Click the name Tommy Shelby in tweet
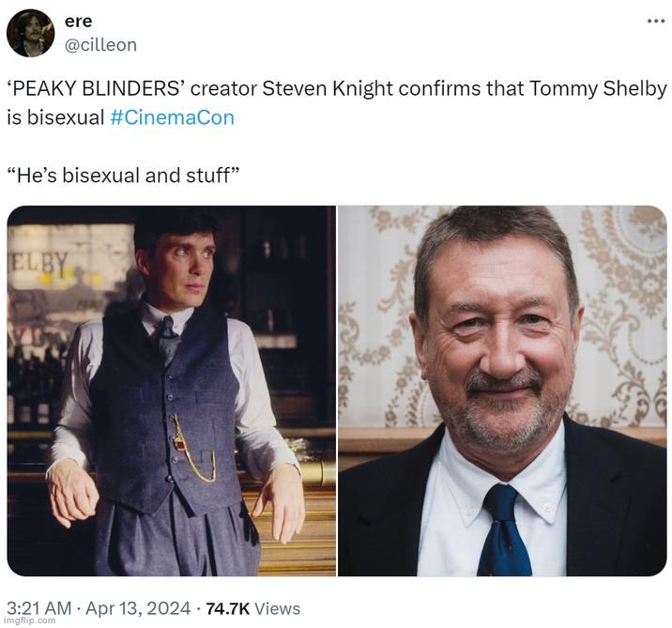The height and width of the screenshot is (628, 672). (598, 89)
